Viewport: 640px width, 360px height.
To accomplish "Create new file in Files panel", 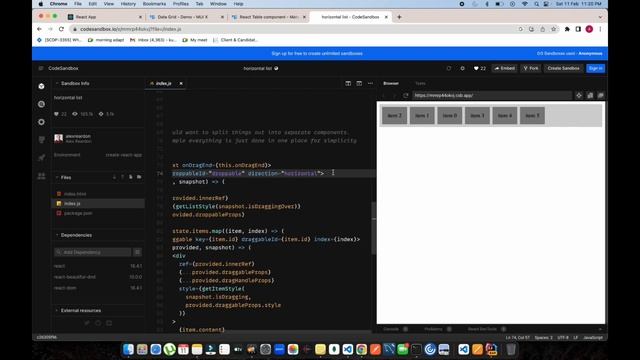I will click(x=131, y=177).
